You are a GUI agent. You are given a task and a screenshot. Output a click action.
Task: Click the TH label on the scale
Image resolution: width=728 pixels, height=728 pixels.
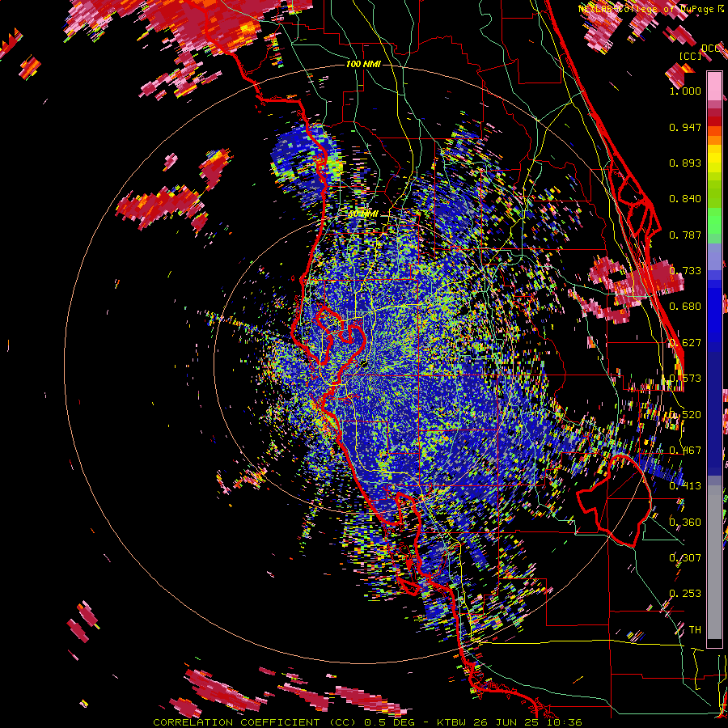(695, 629)
